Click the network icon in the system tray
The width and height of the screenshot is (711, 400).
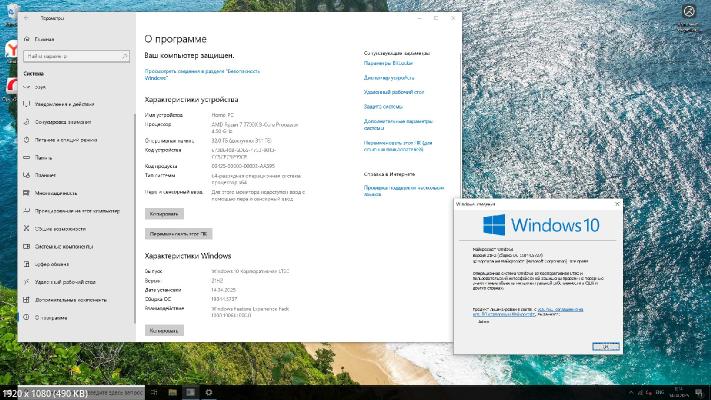640,393
